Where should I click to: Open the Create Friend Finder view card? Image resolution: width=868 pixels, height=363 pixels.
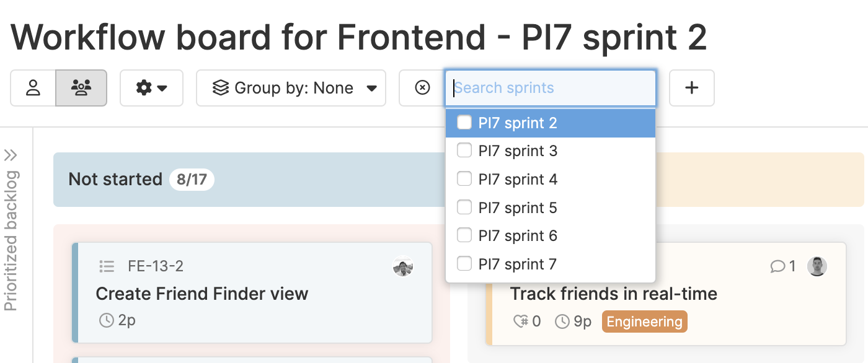coord(252,292)
